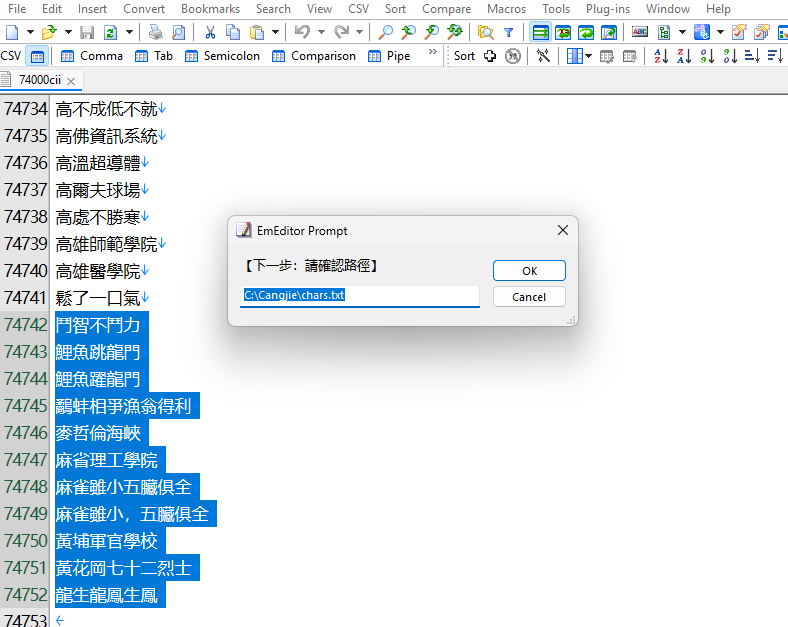Open the Undo history dropdown arrow
Viewport: 788px width, 627px height.
coord(321,33)
